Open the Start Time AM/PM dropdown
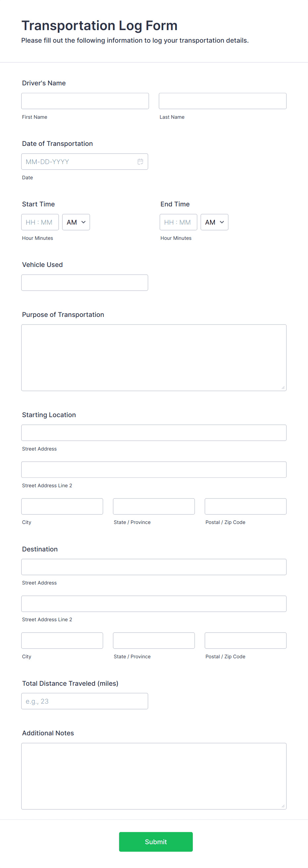Image resolution: width=308 pixels, height=868 pixels. [76, 222]
